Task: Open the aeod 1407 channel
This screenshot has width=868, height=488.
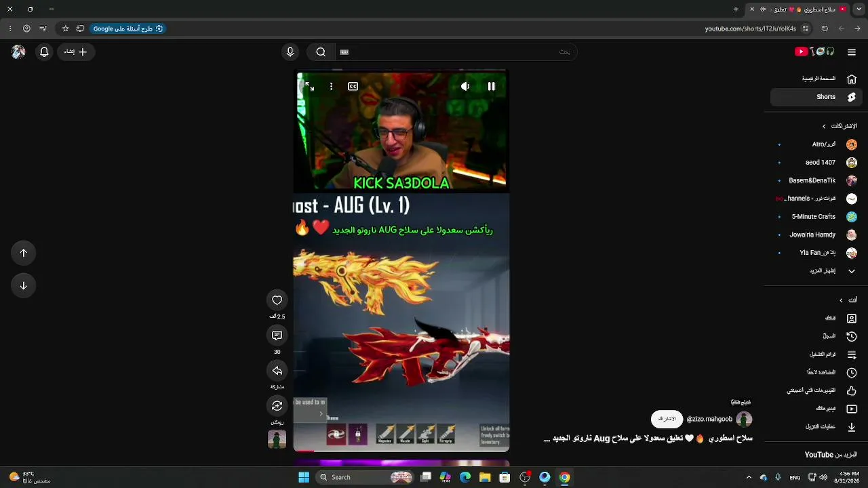Action: [x=815, y=163]
